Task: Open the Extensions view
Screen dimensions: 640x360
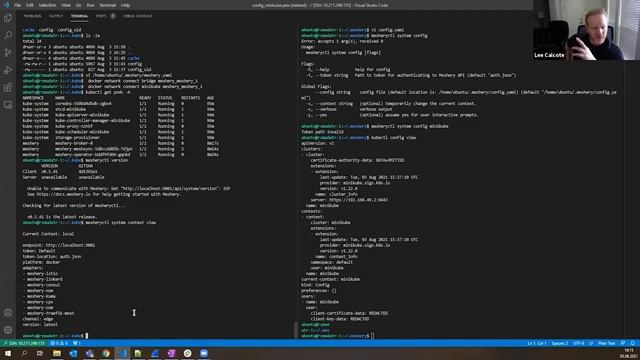Action: click(x=8, y=87)
